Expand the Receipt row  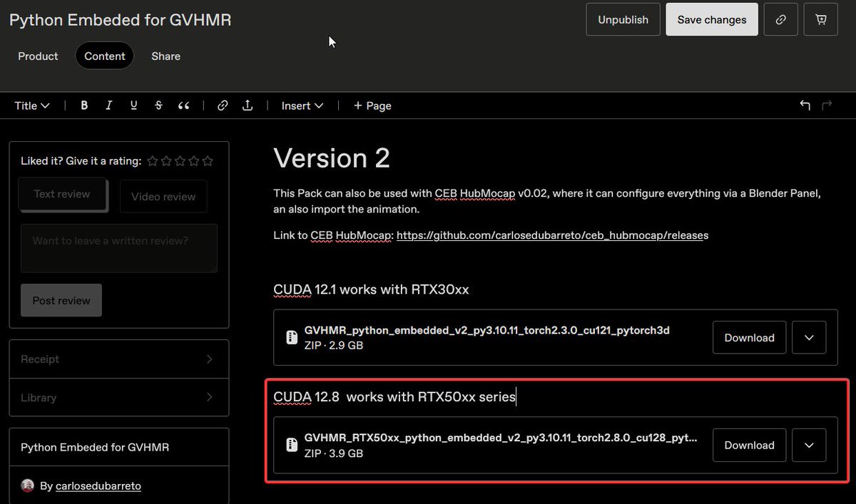[119, 359]
